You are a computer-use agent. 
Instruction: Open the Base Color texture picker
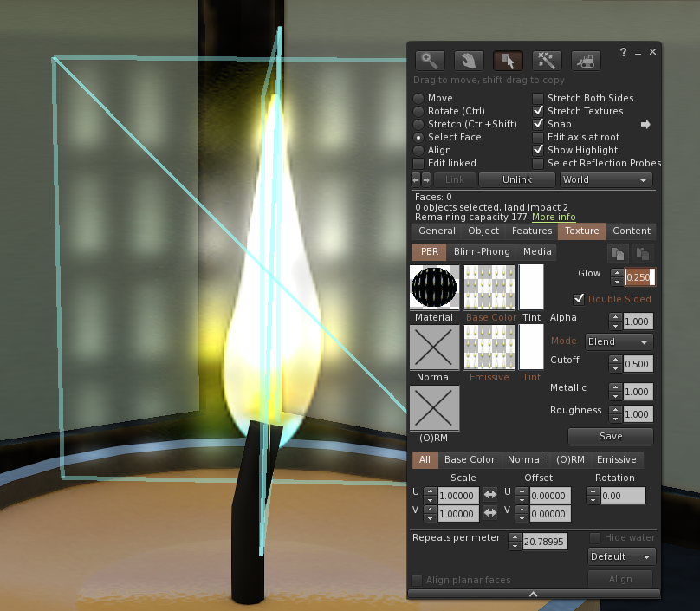pyautogui.click(x=489, y=287)
